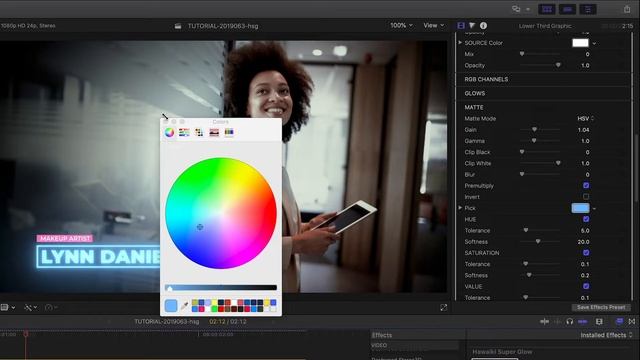Expand the SOURCE Color disclosure triangle
This screenshot has height=360, width=640.
460,42
